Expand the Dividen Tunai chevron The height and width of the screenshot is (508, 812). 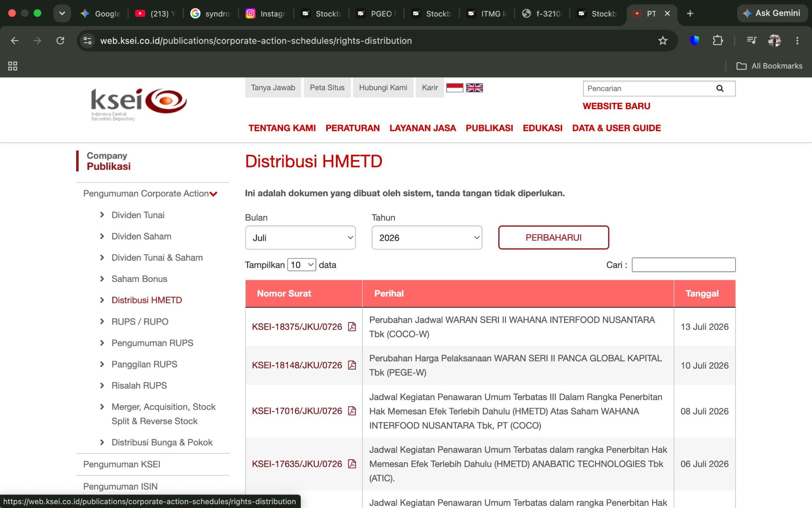[x=102, y=215]
